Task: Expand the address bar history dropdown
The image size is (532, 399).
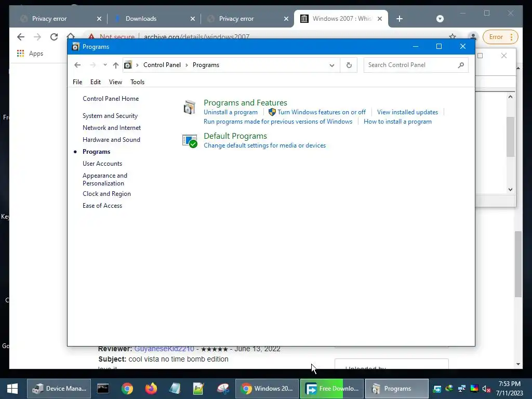Action: point(332,65)
